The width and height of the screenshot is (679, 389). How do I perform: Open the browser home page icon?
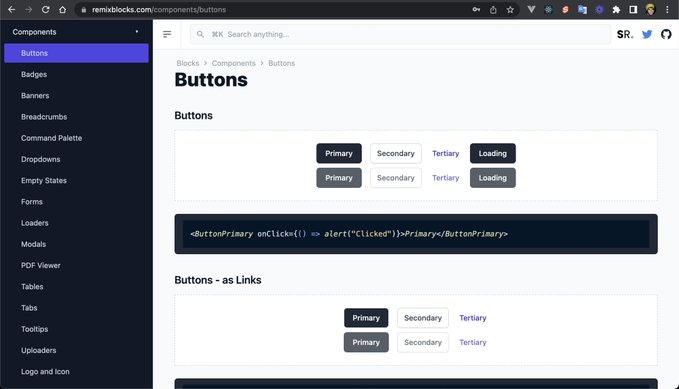pyautogui.click(x=62, y=10)
